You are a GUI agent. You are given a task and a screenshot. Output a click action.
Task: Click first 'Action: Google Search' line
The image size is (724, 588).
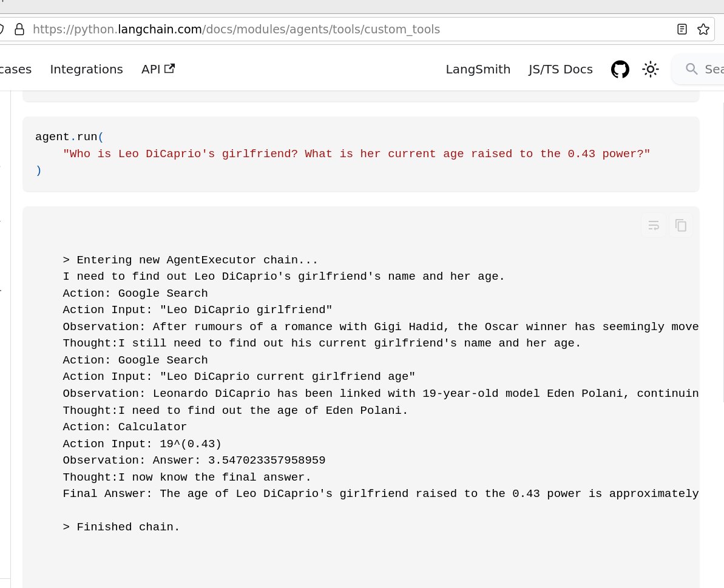[135, 293]
